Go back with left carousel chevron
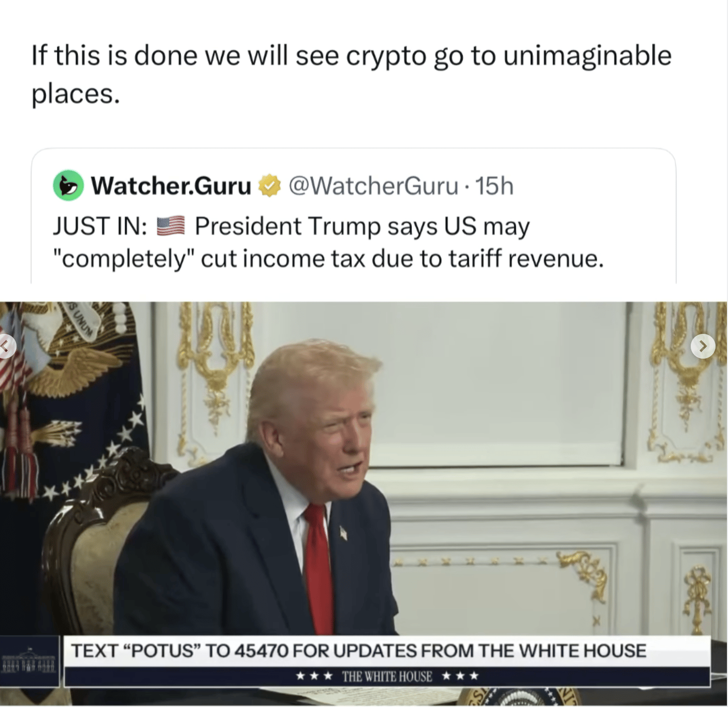 pyautogui.click(x=6, y=346)
